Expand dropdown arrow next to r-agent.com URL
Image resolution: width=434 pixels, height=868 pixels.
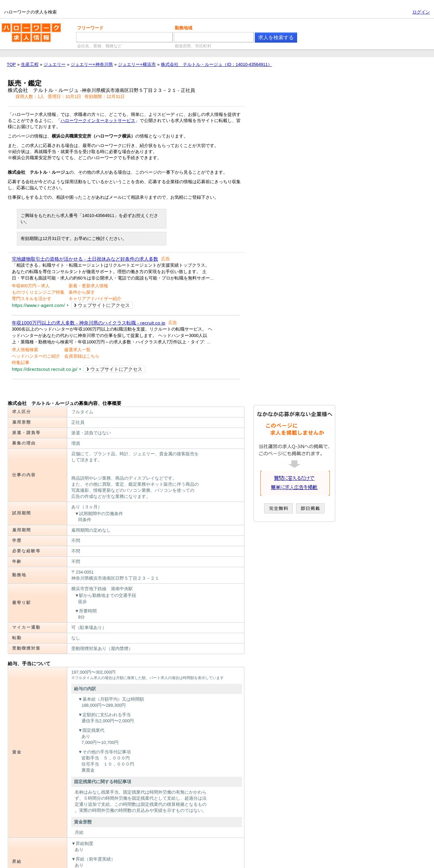click(x=68, y=306)
